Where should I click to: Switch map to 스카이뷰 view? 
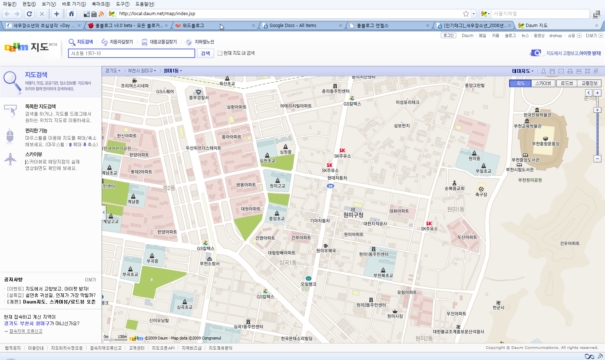[543, 83]
